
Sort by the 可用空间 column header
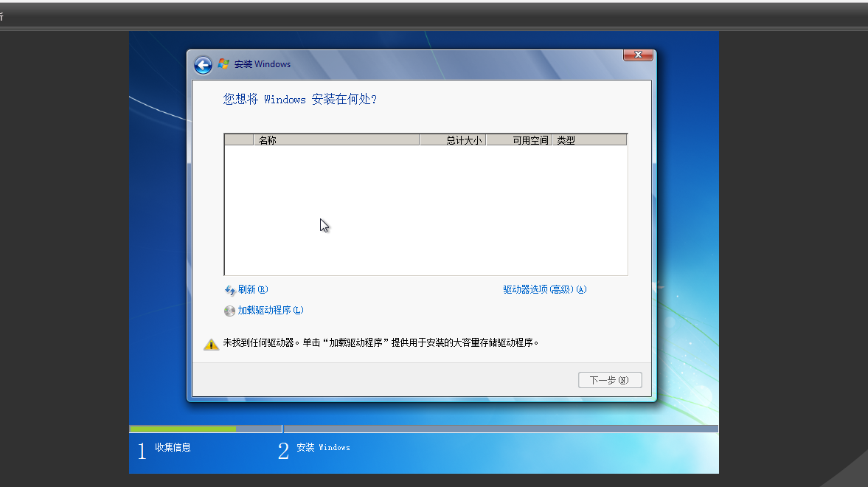519,140
